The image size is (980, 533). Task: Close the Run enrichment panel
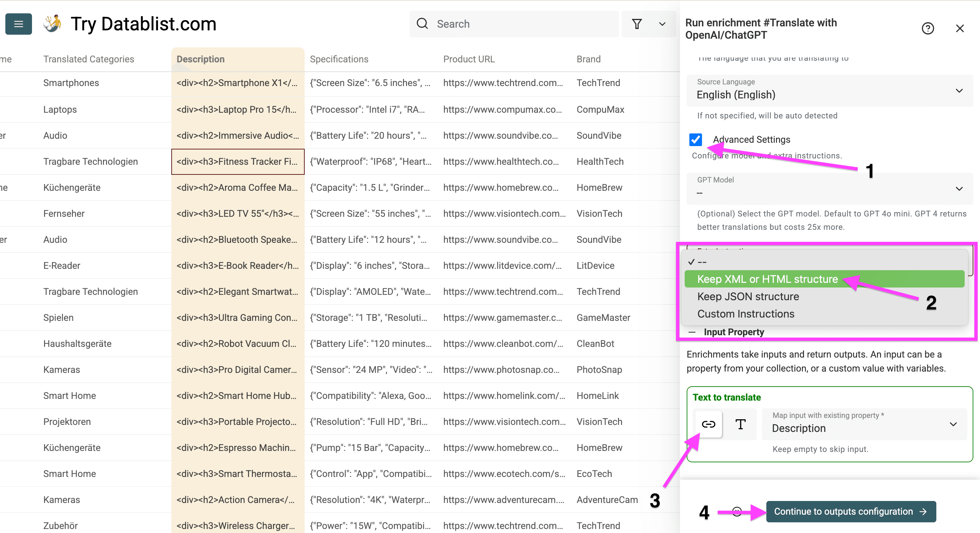(x=960, y=28)
